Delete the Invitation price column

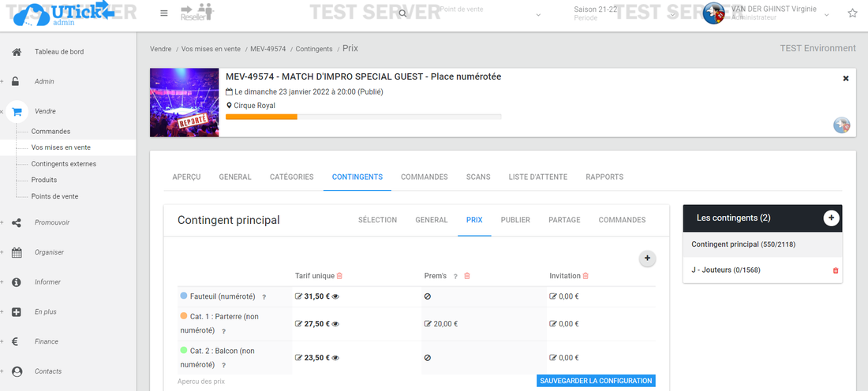(586, 276)
